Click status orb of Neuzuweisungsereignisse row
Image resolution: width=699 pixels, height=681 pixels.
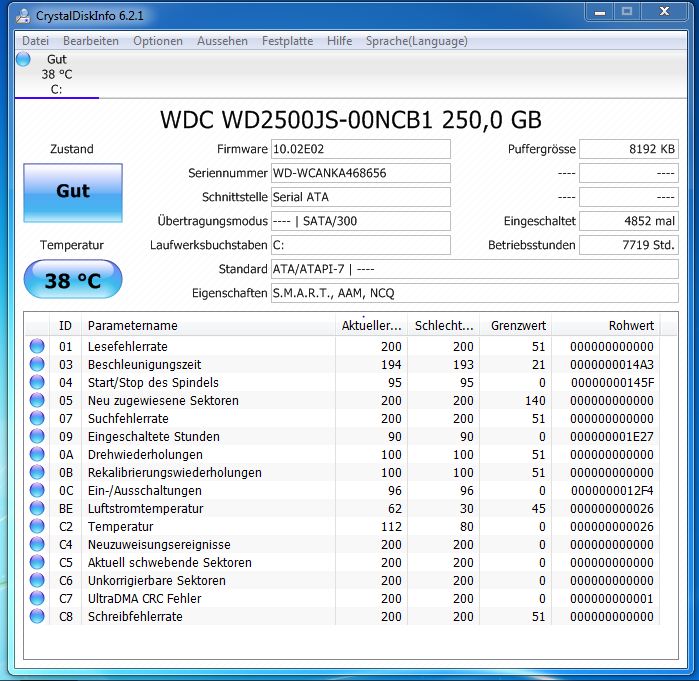coord(37,544)
